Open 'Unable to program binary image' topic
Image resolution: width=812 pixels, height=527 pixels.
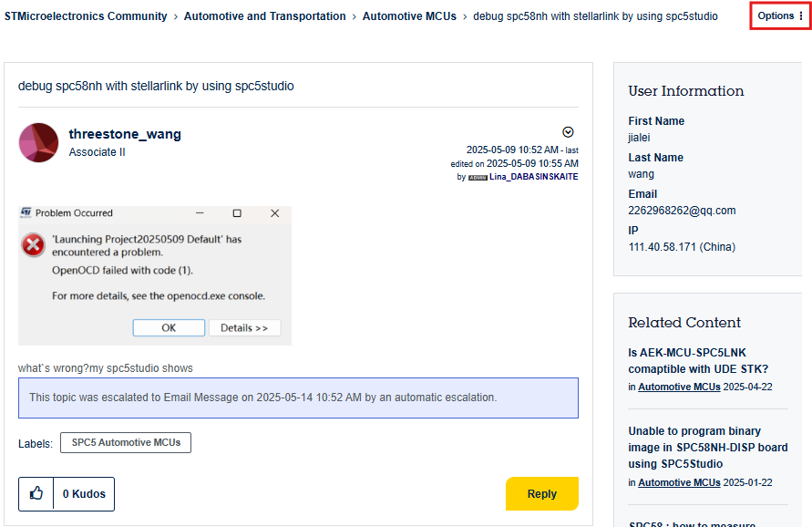pos(707,447)
